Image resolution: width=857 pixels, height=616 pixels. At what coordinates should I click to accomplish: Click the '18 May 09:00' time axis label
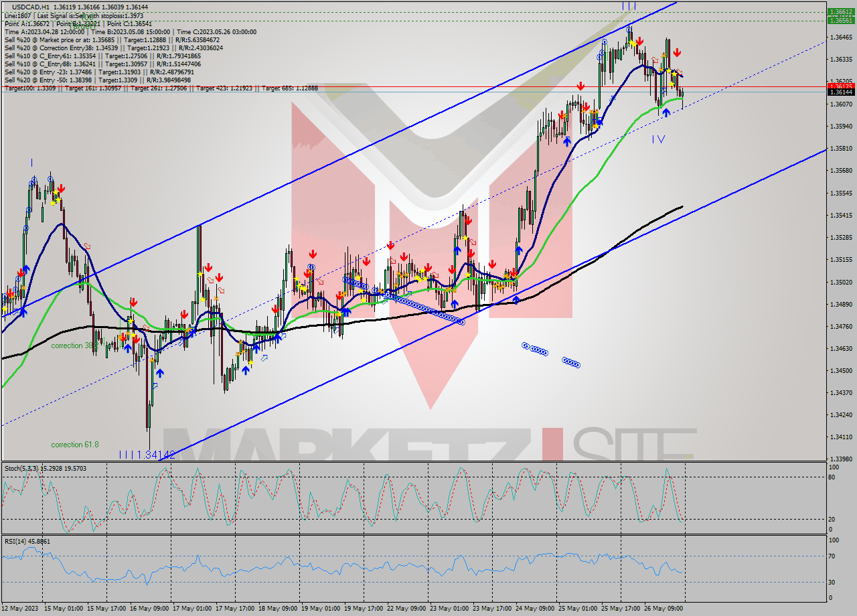[277, 608]
